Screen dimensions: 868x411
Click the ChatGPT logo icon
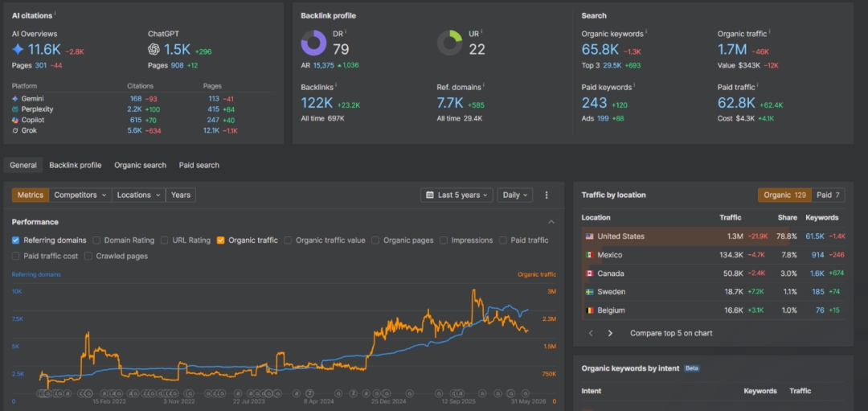[x=154, y=49]
